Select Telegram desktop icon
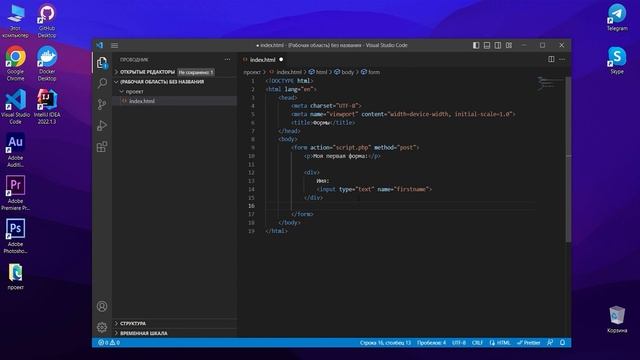Viewport: 640px width, 360px height. point(617,18)
